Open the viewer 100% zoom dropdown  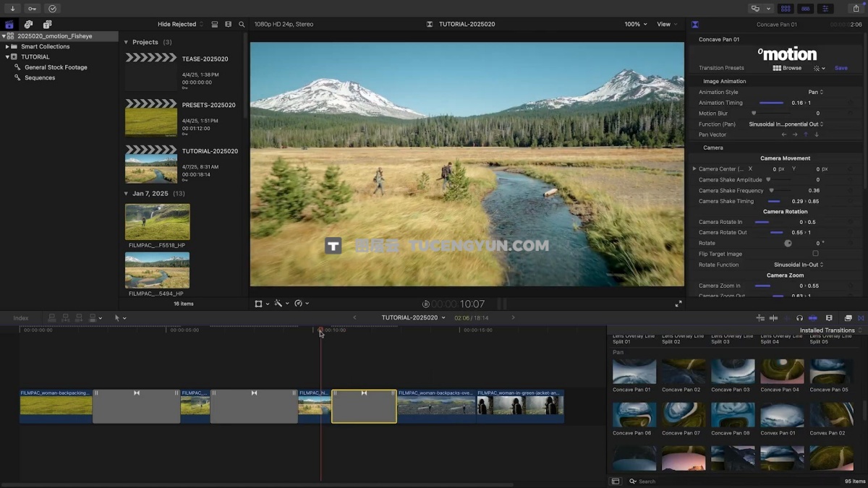point(636,25)
